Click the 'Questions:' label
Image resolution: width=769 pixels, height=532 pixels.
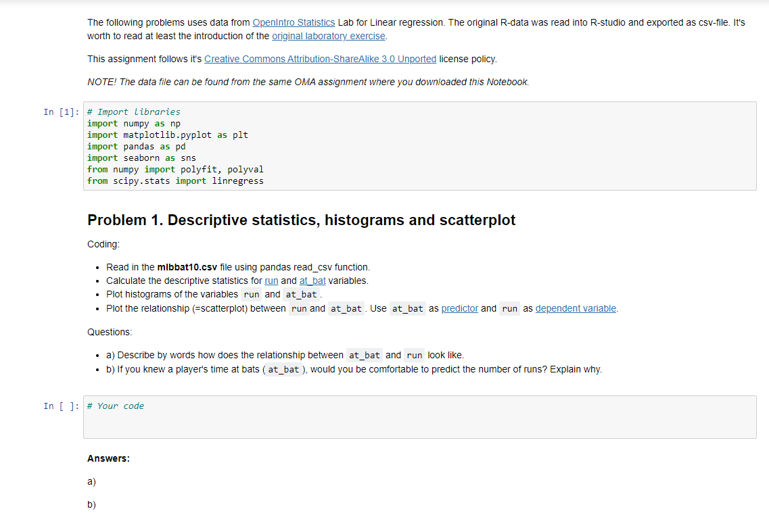(x=110, y=333)
